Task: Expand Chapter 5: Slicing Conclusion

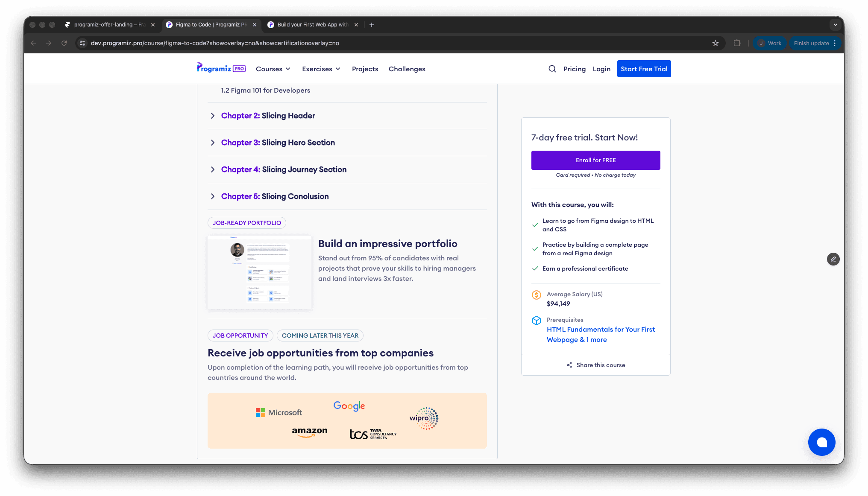Action: 275,196
